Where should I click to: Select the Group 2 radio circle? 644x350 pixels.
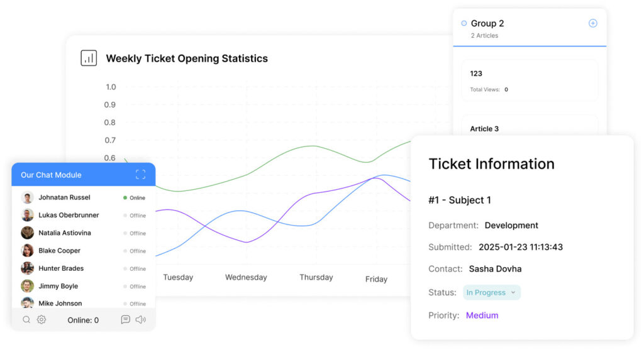(x=464, y=23)
